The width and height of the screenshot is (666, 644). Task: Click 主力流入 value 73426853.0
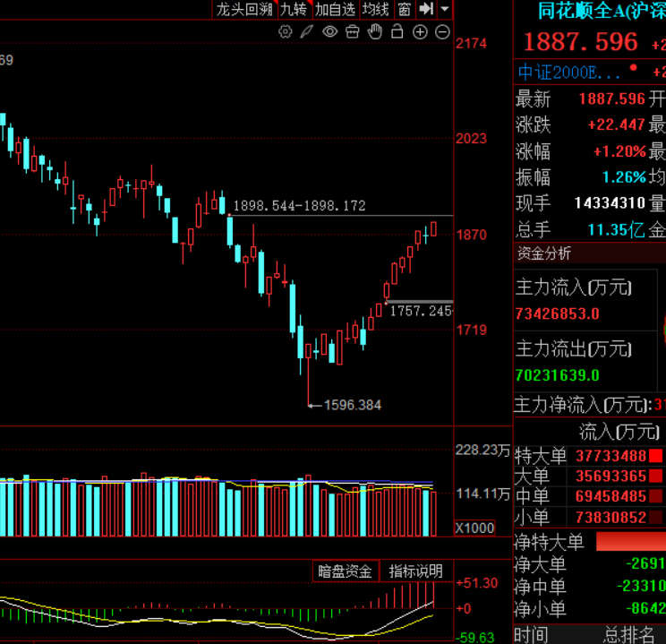[557, 314]
